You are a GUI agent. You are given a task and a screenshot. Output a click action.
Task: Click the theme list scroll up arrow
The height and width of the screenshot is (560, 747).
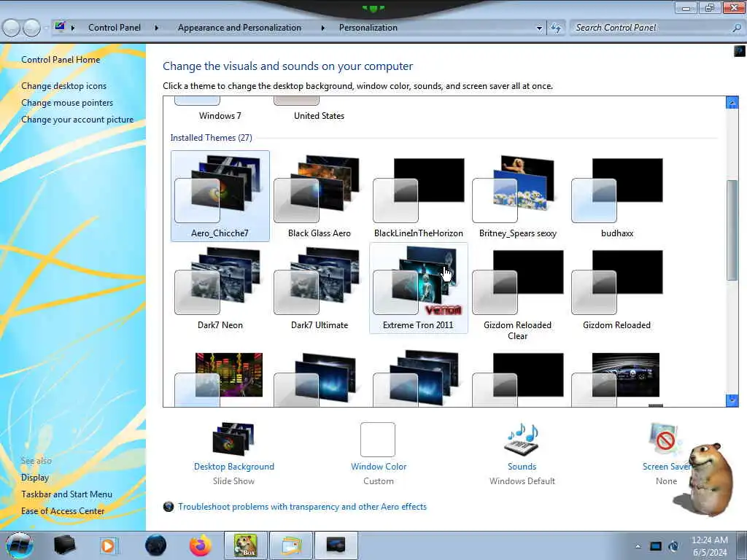click(732, 102)
